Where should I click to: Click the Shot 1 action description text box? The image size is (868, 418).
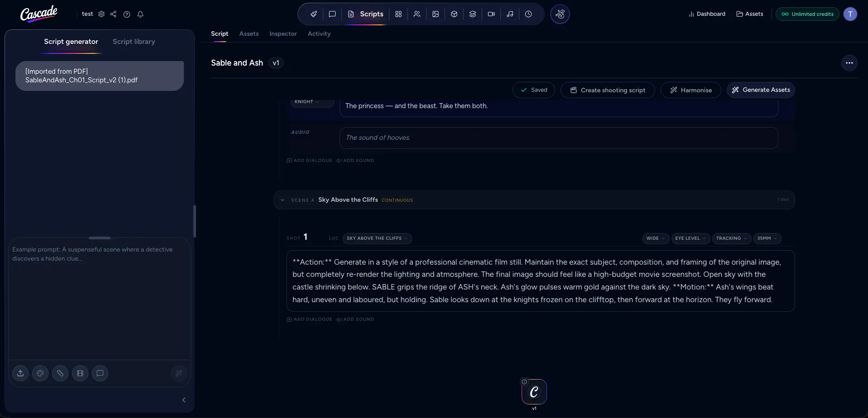[541, 281]
